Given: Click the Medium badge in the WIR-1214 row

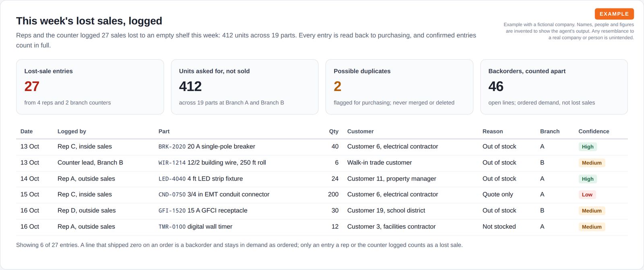Looking at the screenshot, I should pyautogui.click(x=592, y=163).
